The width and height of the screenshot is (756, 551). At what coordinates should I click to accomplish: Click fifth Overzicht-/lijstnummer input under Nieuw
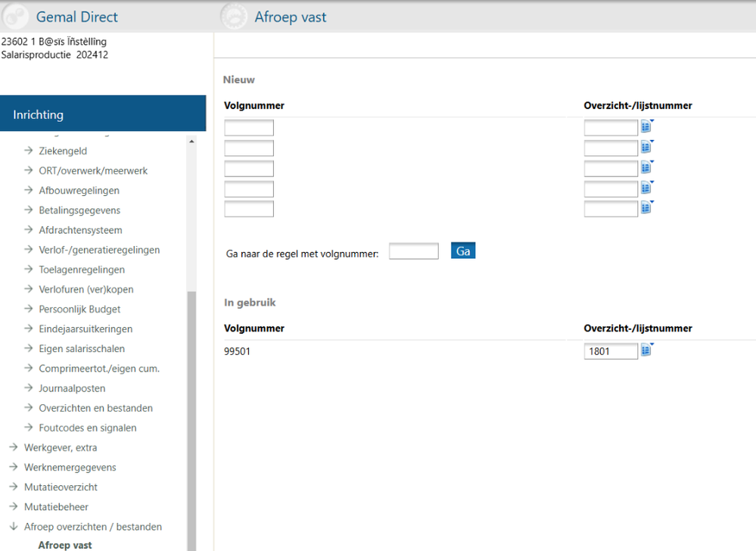(611, 209)
